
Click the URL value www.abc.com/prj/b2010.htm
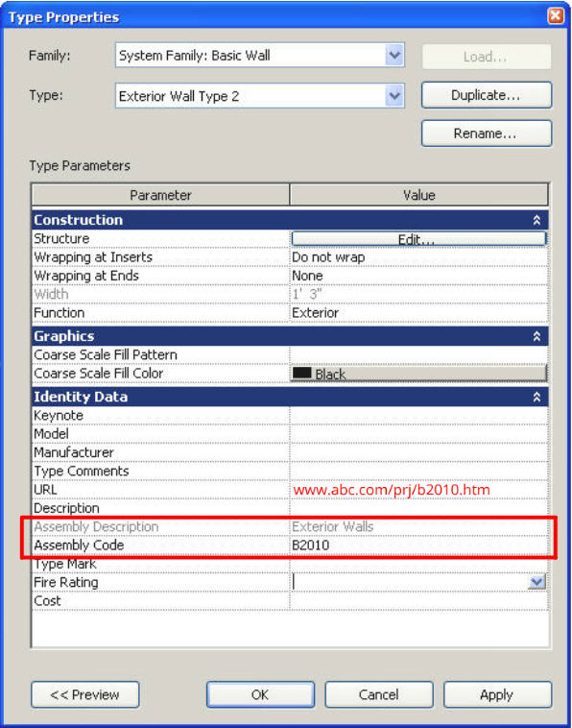point(392,490)
